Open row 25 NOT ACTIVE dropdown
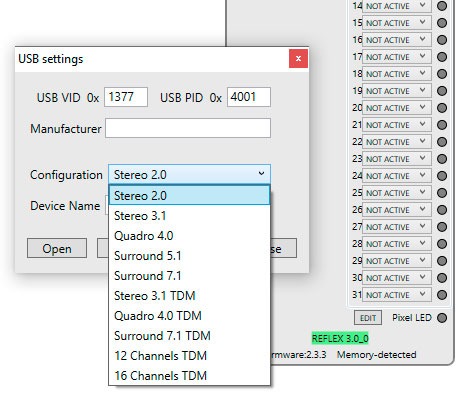The height and width of the screenshot is (407, 467). 397,193
